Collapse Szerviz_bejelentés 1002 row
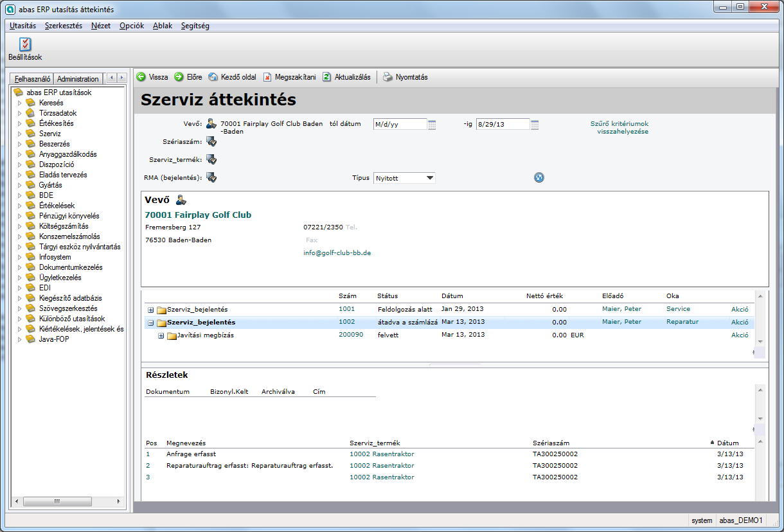 (x=150, y=323)
